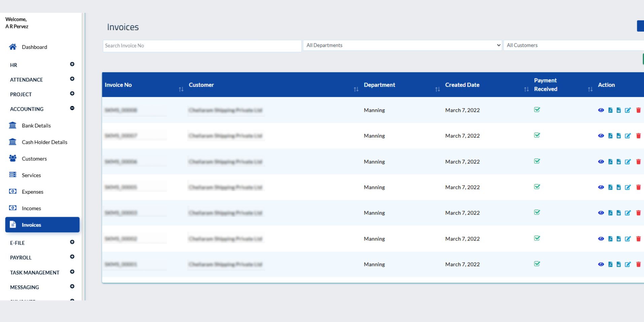The height and width of the screenshot is (322, 644).
Task: Expand the PAYROLL menu section
Action: [x=72, y=257]
